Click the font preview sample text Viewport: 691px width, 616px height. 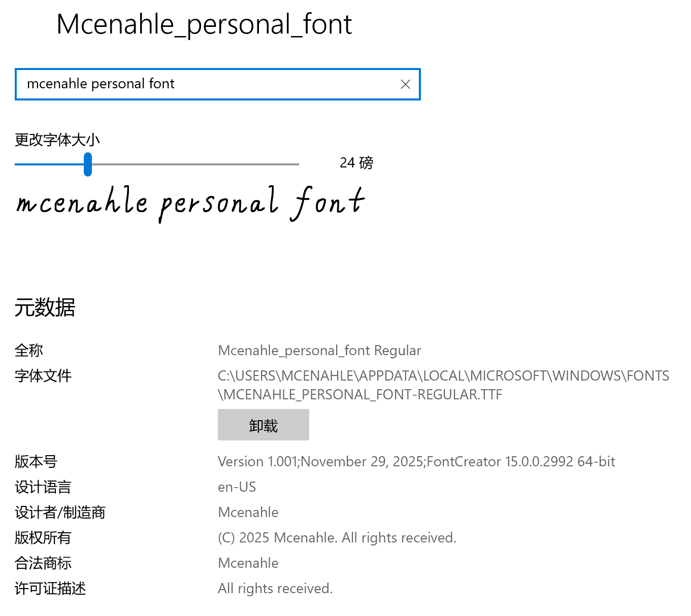point(190,203)
